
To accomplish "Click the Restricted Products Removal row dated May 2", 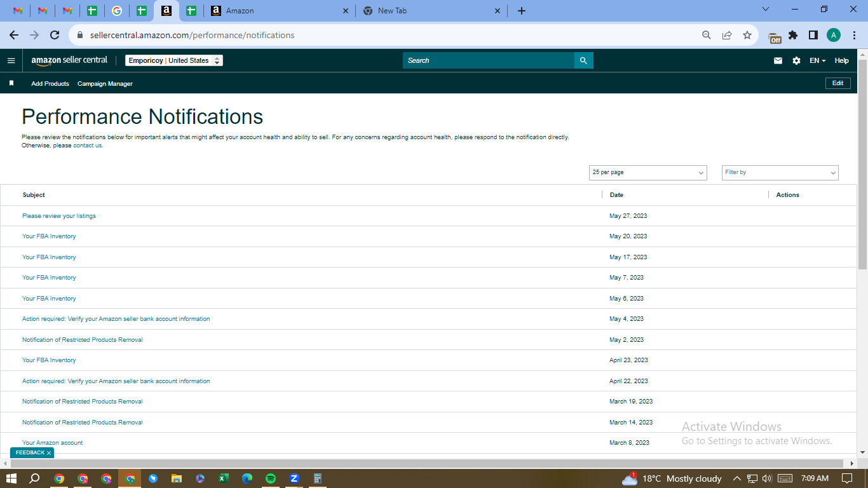I will click(x=428, y=340).
